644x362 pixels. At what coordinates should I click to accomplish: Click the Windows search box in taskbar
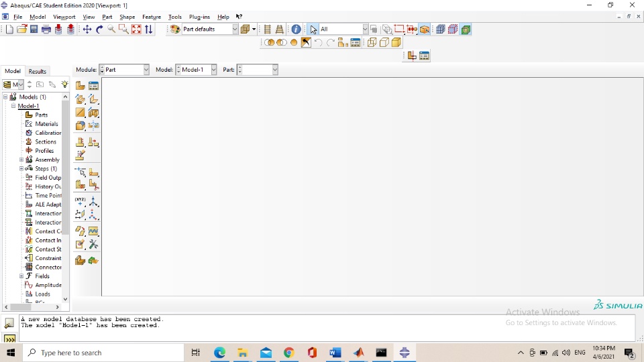103,353
